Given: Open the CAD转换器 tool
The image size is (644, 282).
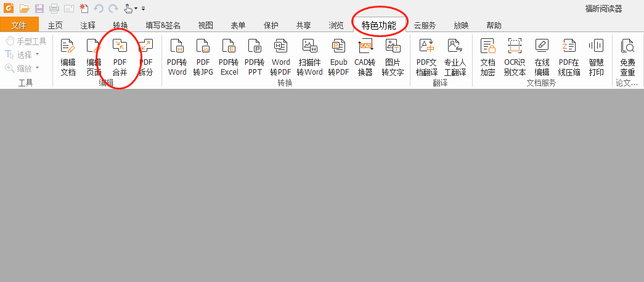Looking at the screenshot, I should [x=365, y=57].
